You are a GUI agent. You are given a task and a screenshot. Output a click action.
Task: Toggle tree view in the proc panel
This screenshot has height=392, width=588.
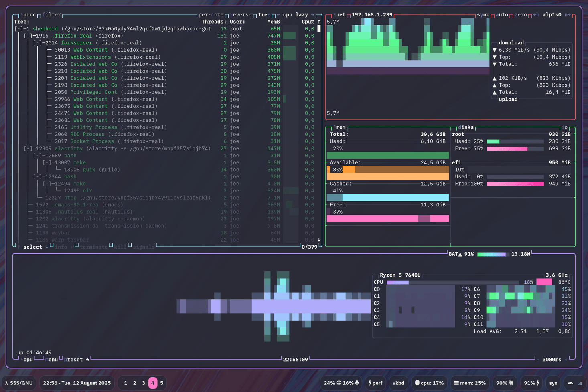coord(264,15)
